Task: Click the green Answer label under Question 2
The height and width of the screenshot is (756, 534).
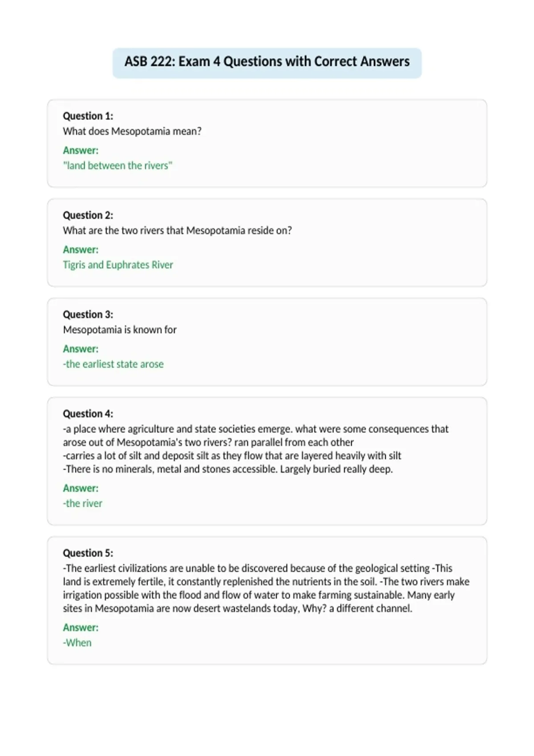Action: (x=81, y=249)
